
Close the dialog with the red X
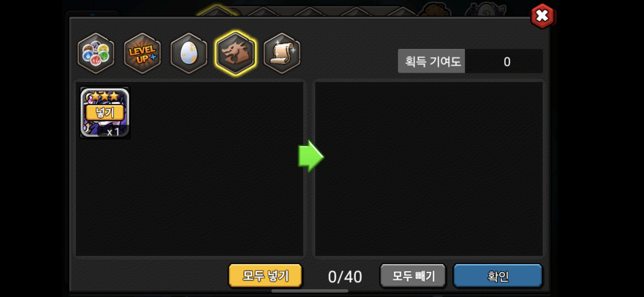[542, 16]
